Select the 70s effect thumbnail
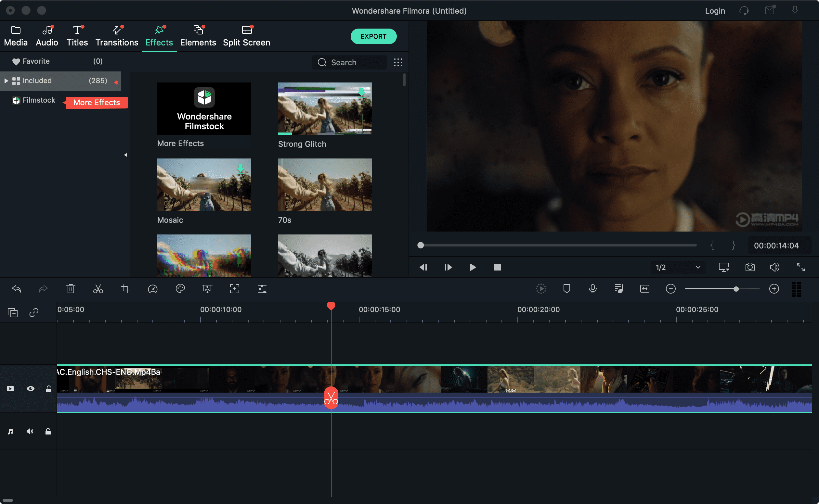 [x=325, y=185]
